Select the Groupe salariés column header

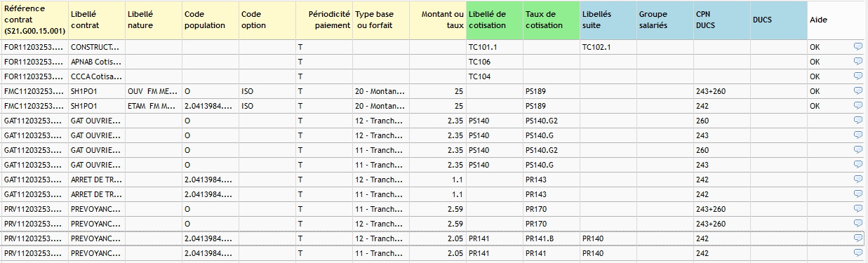coord(665,20)
